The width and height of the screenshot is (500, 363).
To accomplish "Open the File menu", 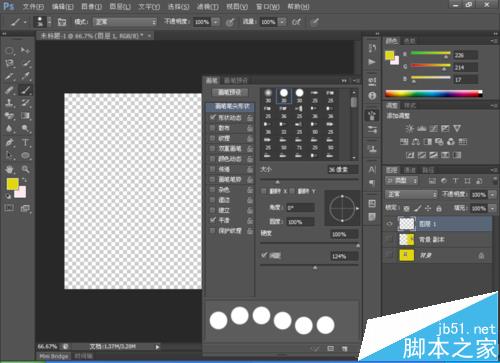I will click(x=33, y=7).
